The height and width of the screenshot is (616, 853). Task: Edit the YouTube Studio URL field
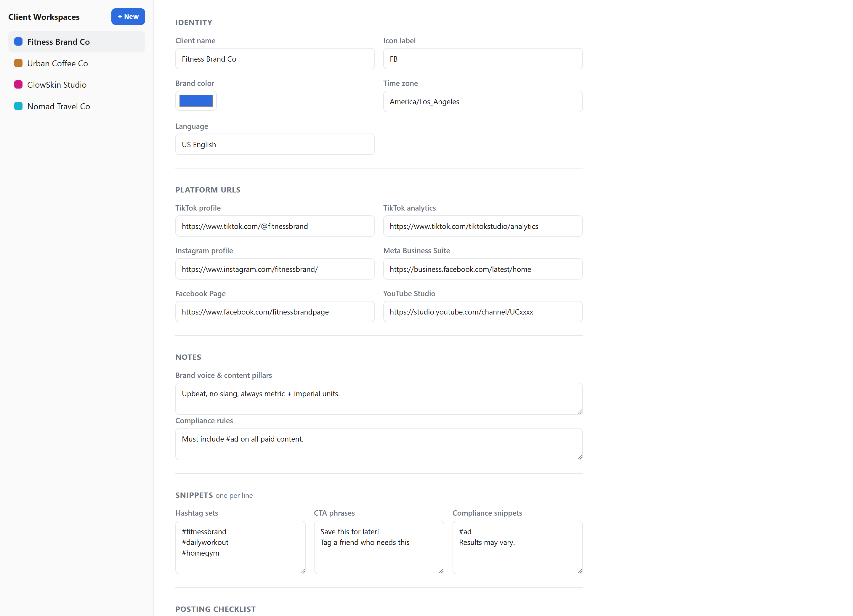pyautogui.click(x=483, y=312)
